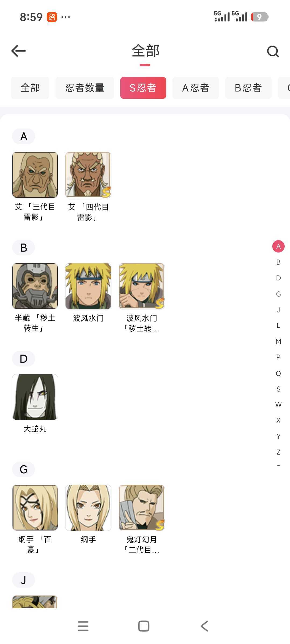
Task: Switch to the 忍者数量 filter tab
Action: pos(85,88)
